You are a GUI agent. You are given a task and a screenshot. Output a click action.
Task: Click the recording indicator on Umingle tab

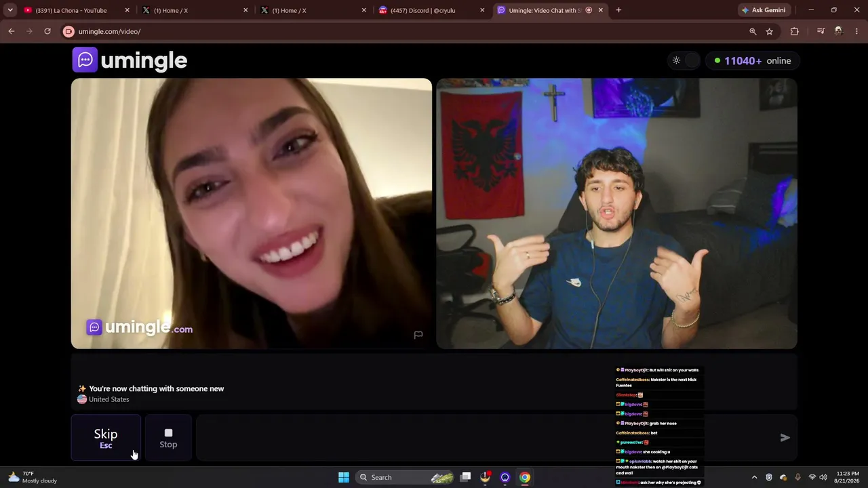point(589,10)
